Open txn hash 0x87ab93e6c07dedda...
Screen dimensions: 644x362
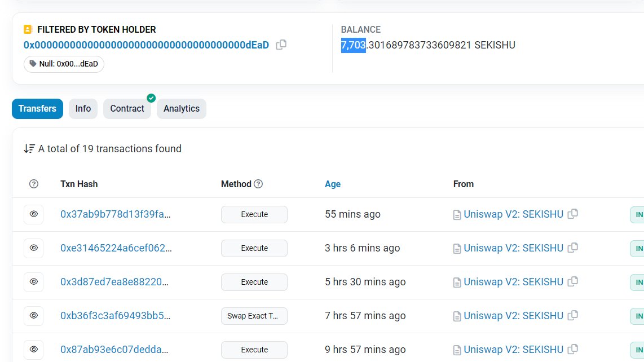(114, 349)
